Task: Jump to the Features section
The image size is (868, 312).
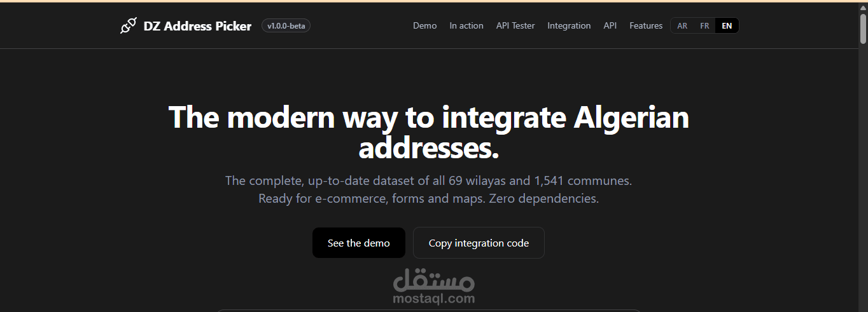Action: click(646, 26)
